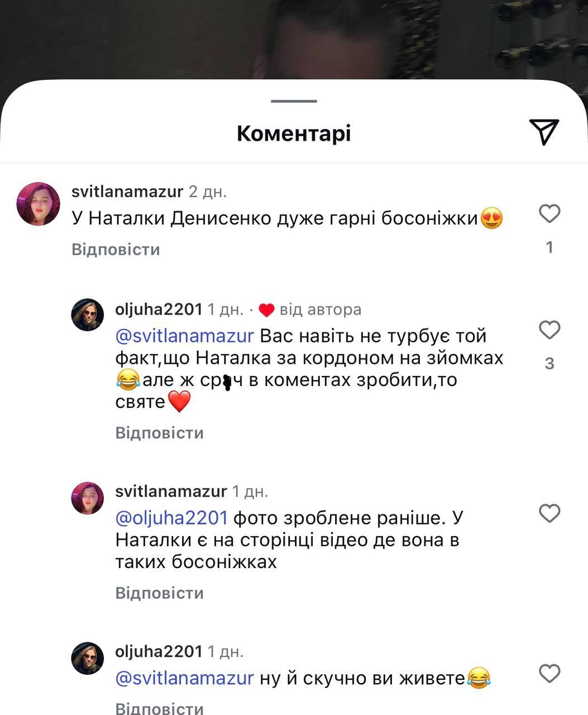Viewport: 588px width, 715px height.
Task: Open oljuha2201's avatar on first reply
Action: 88,314
